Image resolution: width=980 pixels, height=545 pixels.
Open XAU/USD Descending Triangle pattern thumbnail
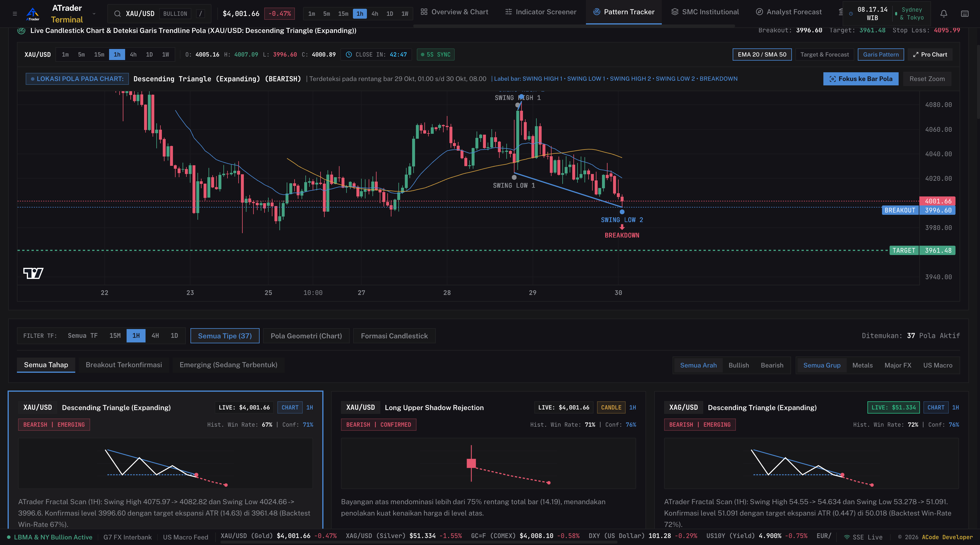point(165,463)
